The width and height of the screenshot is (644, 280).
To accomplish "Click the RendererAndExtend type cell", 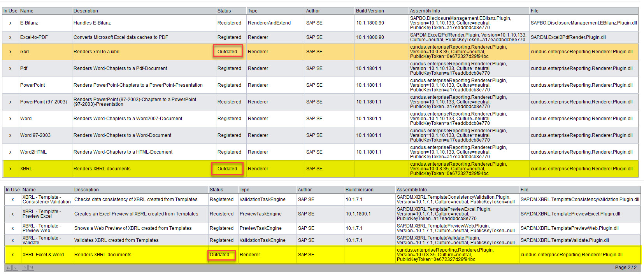I will [x=269, y=23].
